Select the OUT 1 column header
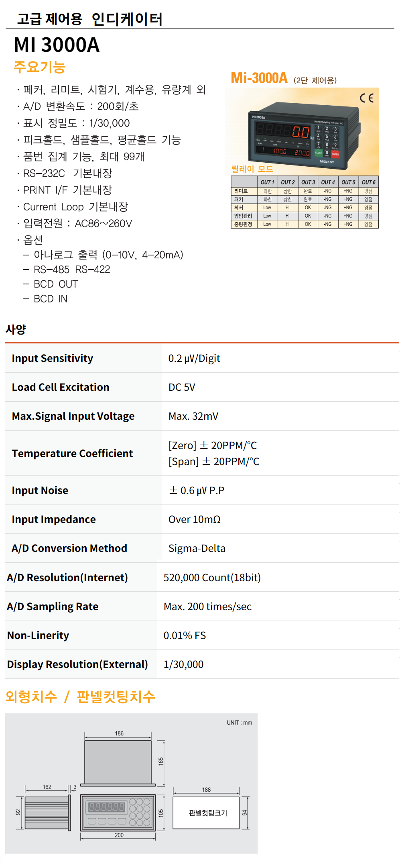 (267, 182)
